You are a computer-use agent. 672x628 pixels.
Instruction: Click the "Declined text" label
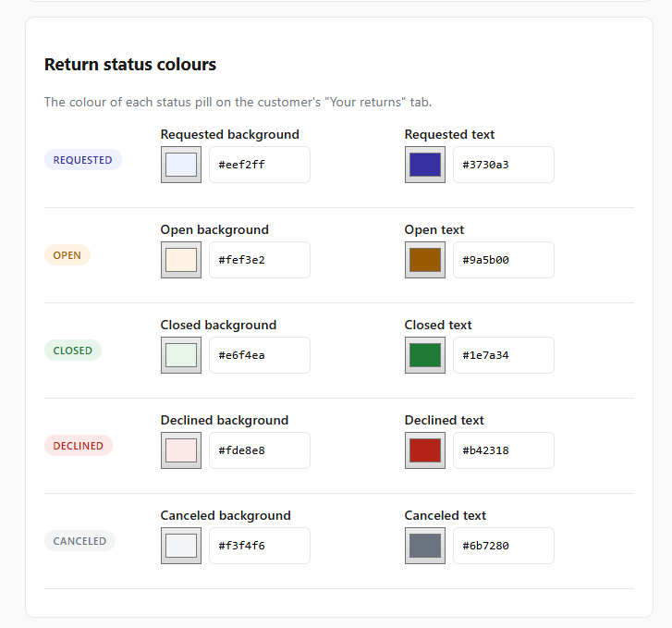coord(444,421)
